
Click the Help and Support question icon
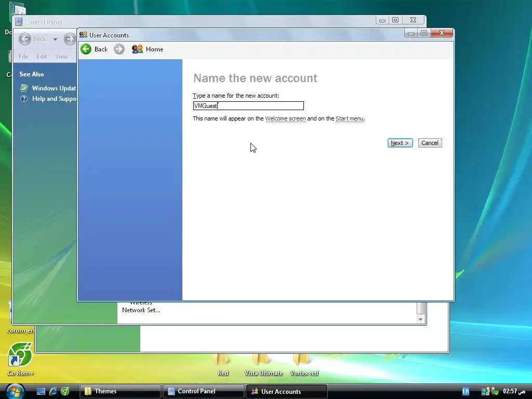point(24,99)
